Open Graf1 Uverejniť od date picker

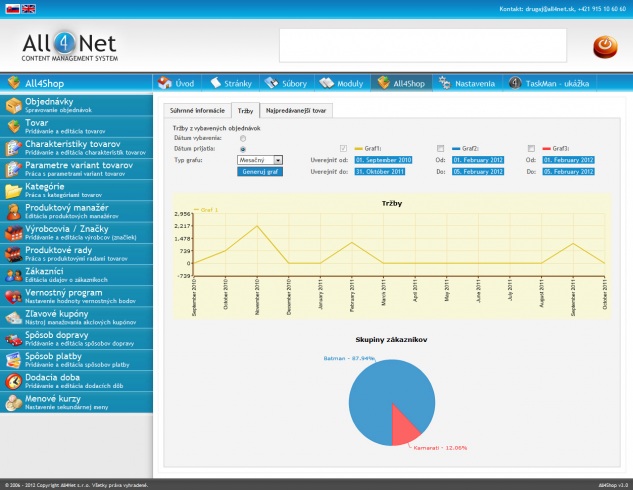376,160
